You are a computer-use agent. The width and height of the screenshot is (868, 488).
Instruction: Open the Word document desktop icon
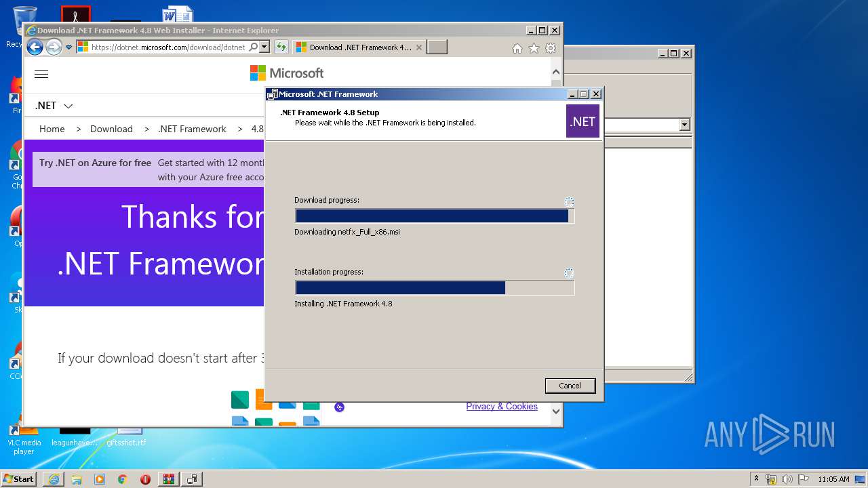tap(178, 15)
